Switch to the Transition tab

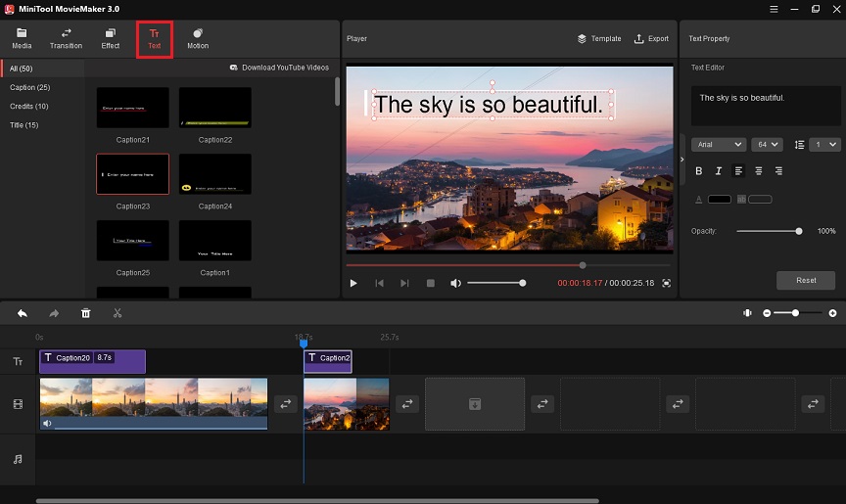66,39
